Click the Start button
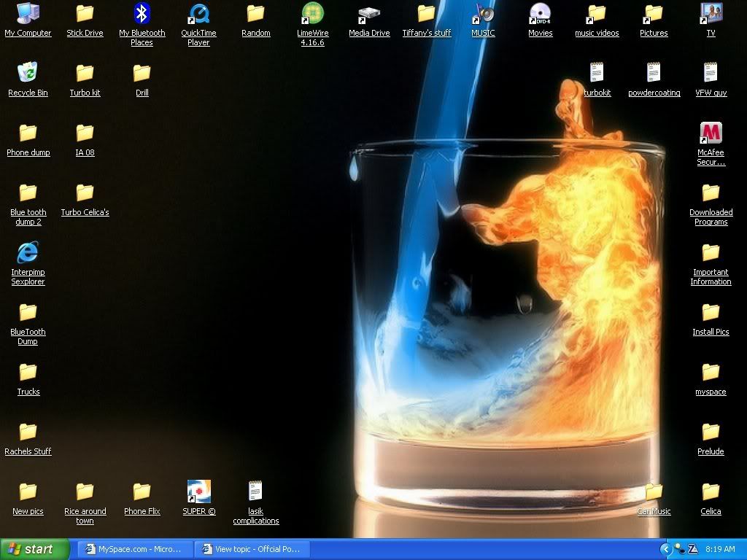 [35, 549]
